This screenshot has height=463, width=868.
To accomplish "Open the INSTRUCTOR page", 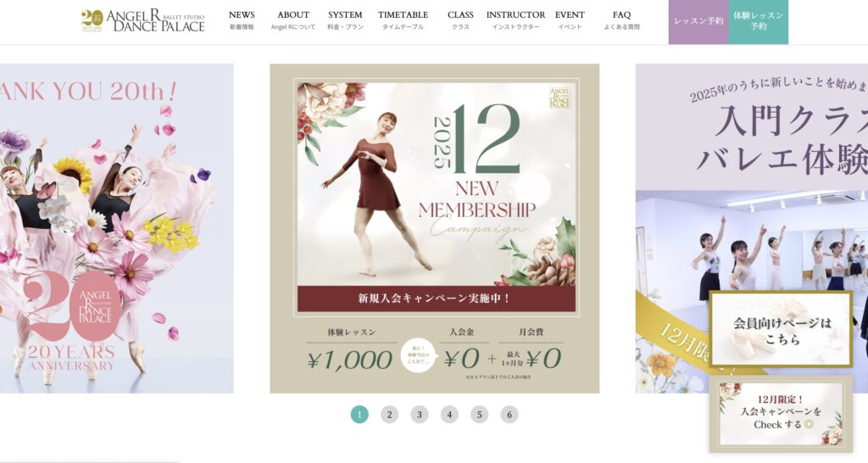I will click(515, 20).
